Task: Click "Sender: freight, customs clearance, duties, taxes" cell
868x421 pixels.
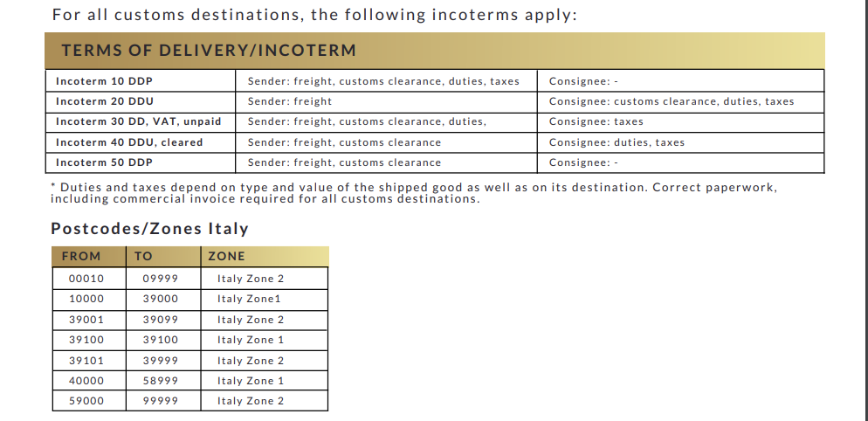Action: point(383,81)
